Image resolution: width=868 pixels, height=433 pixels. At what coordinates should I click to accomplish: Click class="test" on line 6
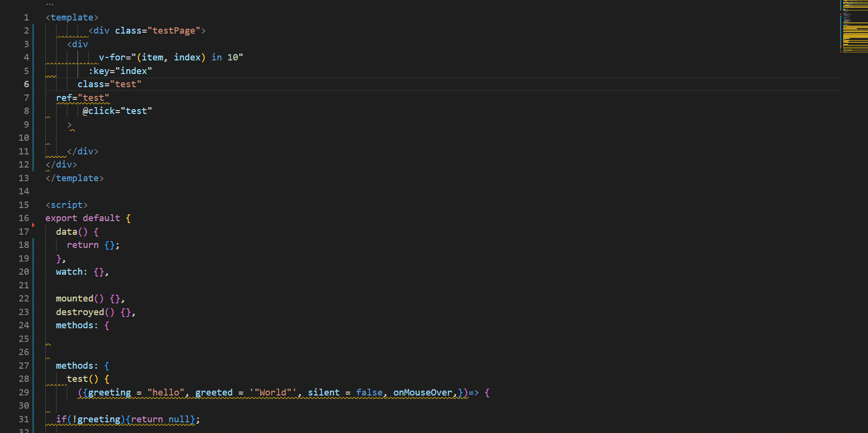click(110, 84)
